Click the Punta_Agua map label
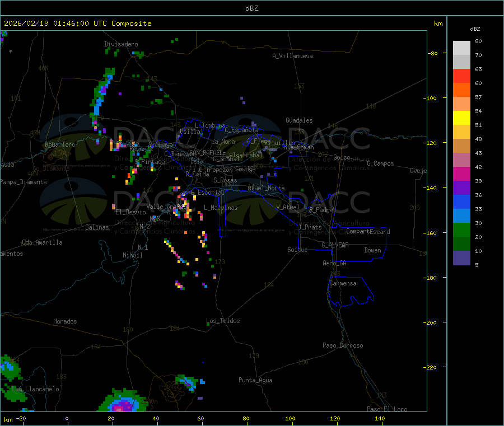The width and height of the screenshot is (504, 426). [x=255, y=380]
